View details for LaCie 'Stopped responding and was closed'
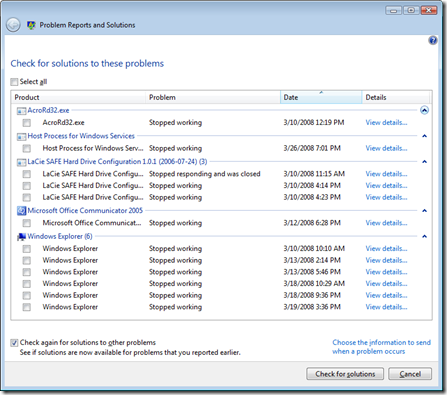Viewport: 447px width, 395px height. point(386,174)
